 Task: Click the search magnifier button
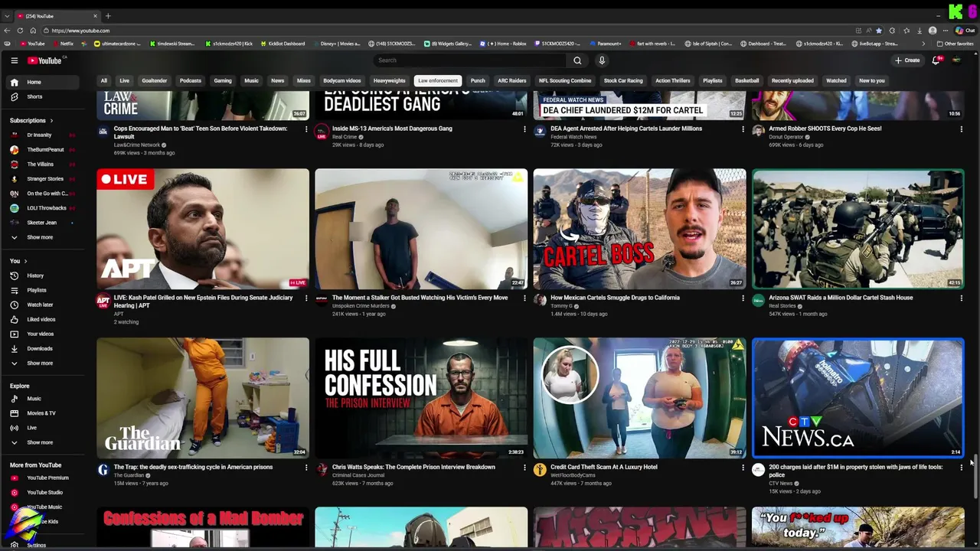[577, 60]
